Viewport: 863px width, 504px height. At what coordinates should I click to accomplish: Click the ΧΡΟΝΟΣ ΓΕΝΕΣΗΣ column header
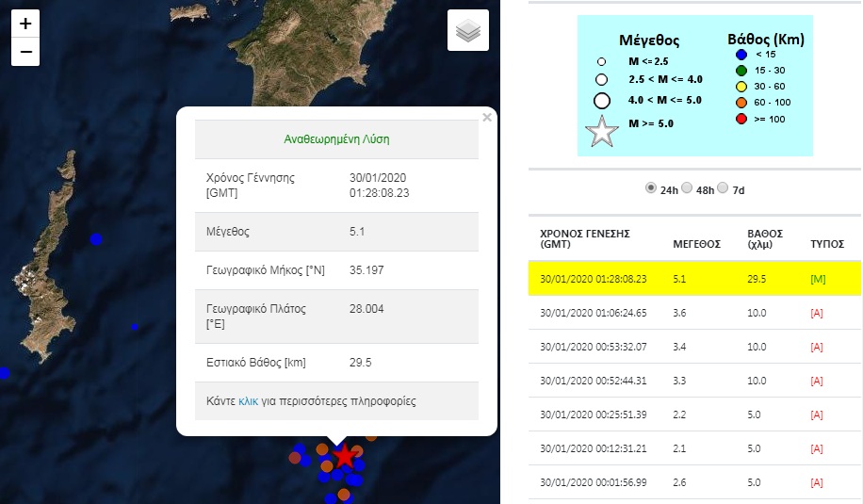[584, 238]
